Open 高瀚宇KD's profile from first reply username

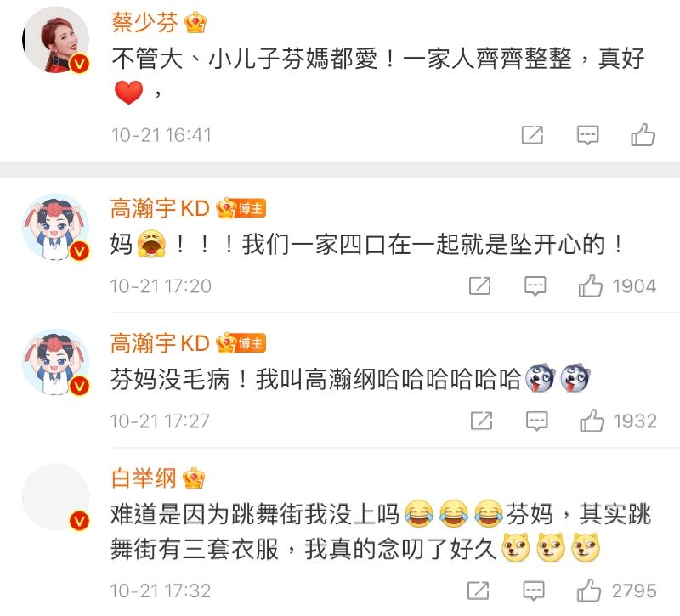pyautogui.click(x=160, y=208)
